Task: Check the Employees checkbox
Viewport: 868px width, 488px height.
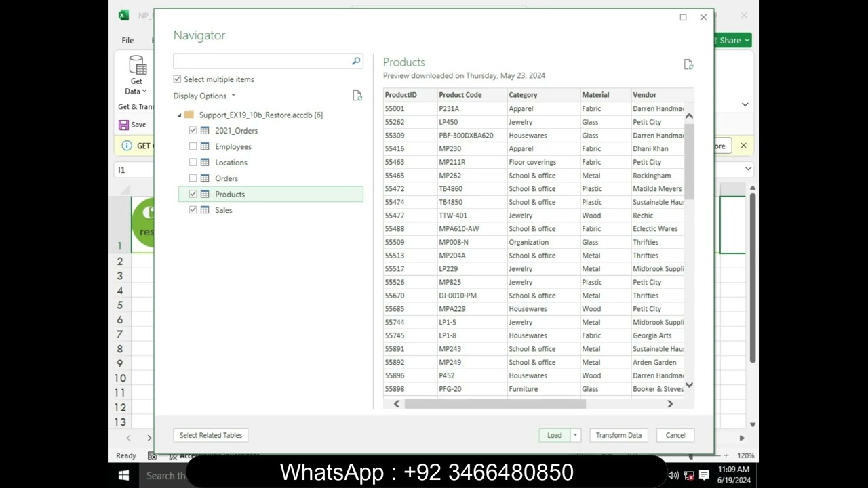Action: tap(193, 146)
